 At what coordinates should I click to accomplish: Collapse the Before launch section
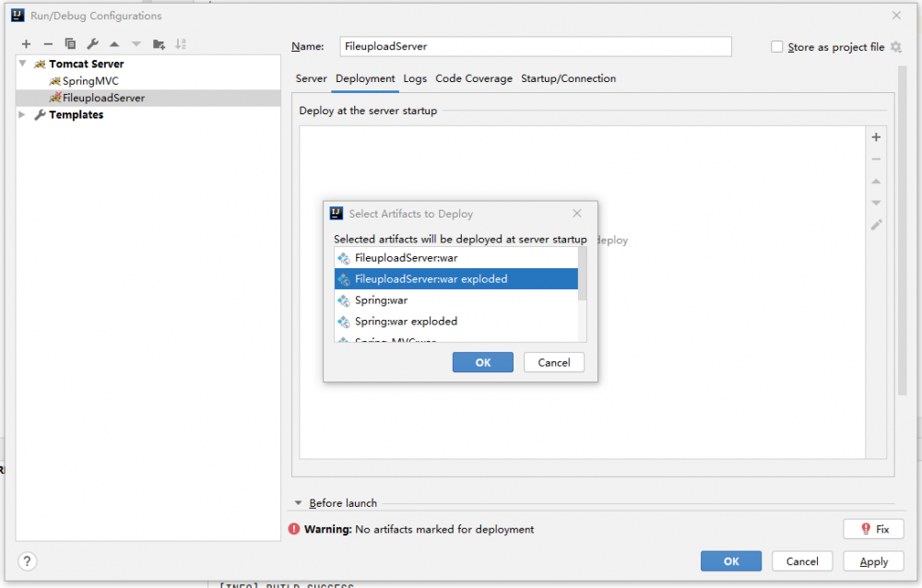tap(298, 503)
